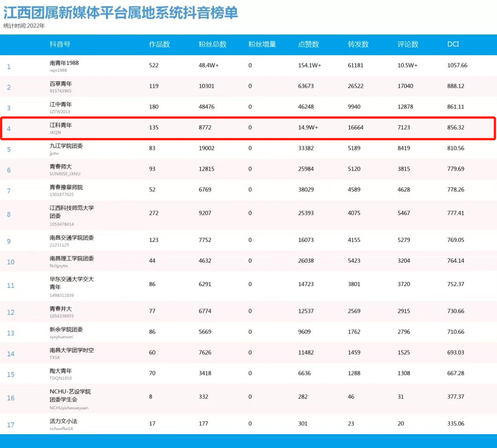Click the title 江西团属新媒体平台属地系统抖音榜单
This screenshot has width=497, height=448.
tap(121, 13)
